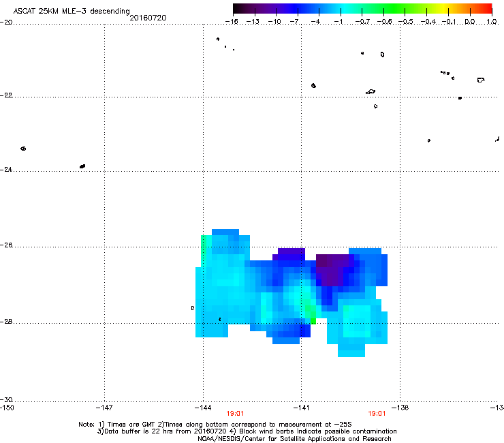Click the color bar label "-0.4"
The width and height of the screenshot is (504, 443).
[x=428, y=22]
